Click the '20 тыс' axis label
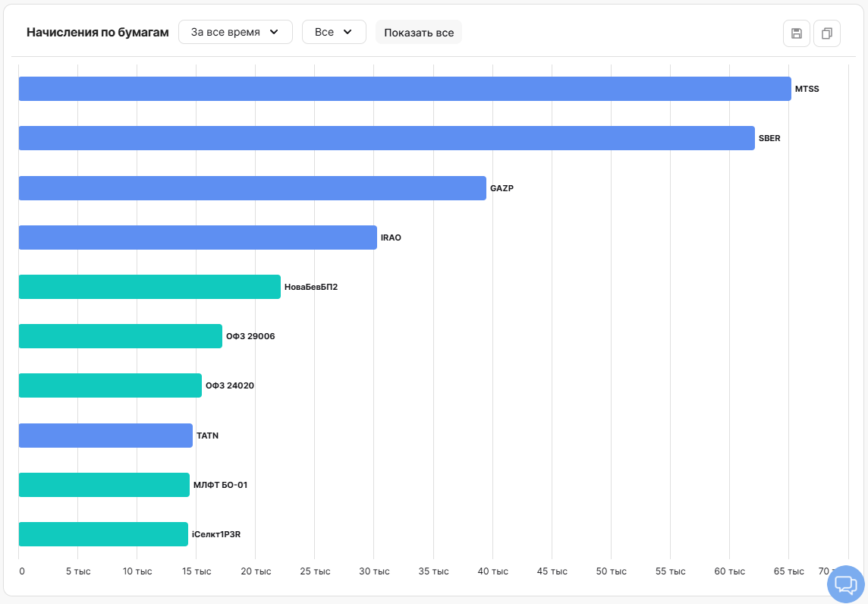Viewport: 868px width, 604px height. click(x=256, y=571)
